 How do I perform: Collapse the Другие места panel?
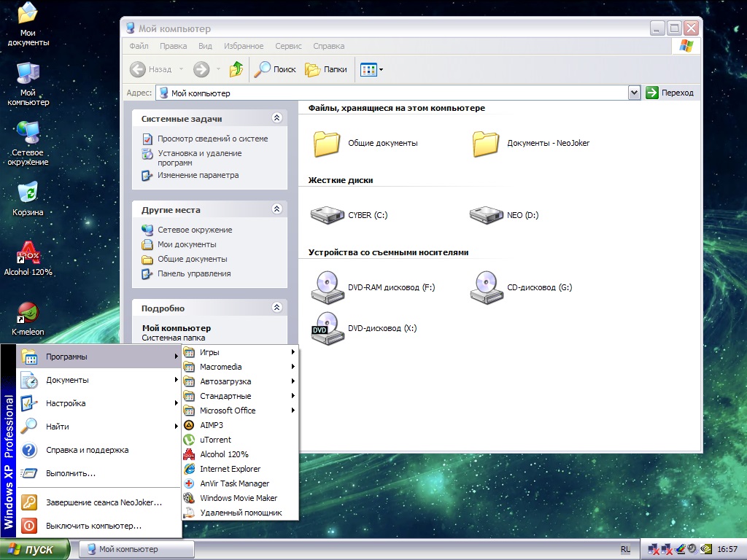pos(276,209)
